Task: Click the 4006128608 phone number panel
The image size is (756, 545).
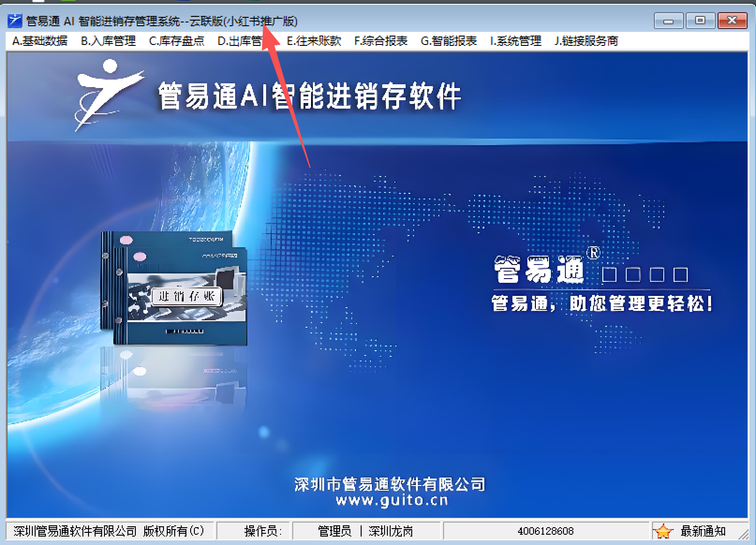Action: click(x=545, y=531)
